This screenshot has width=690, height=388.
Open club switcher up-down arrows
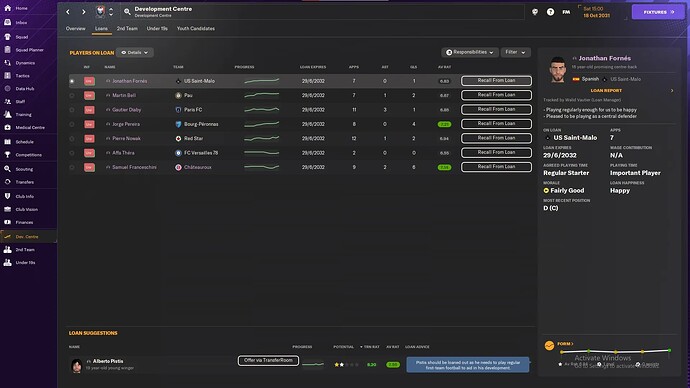111,12
